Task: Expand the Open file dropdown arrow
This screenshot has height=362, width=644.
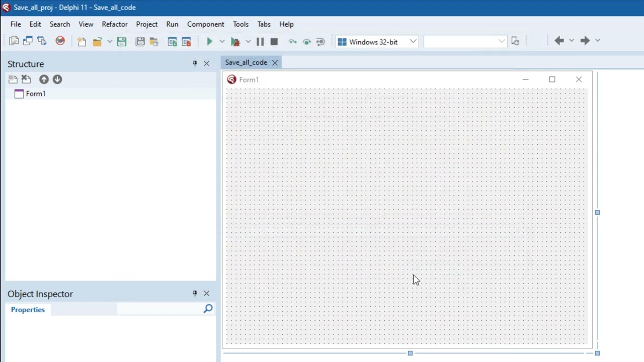Action: click(109, 42)
